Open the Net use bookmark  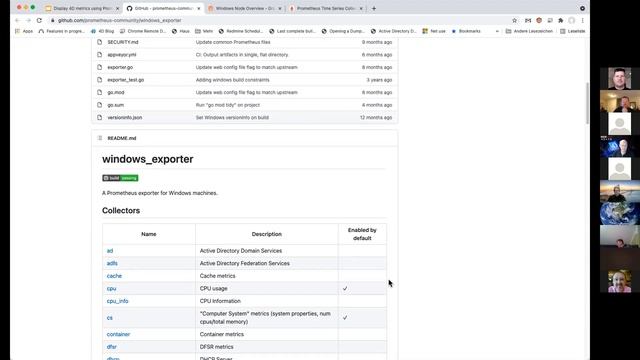point(434,31)
